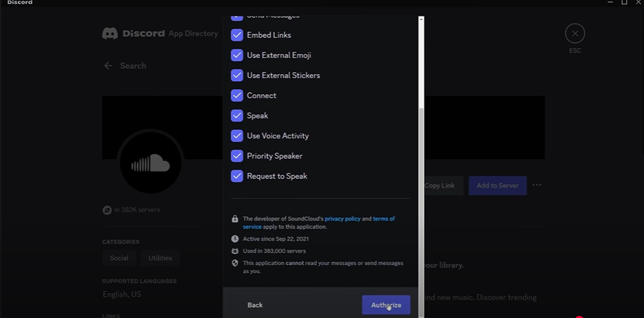644x318 pixels.
Task: Click the SoundCloud app avatar
Action: coord(150,161)
